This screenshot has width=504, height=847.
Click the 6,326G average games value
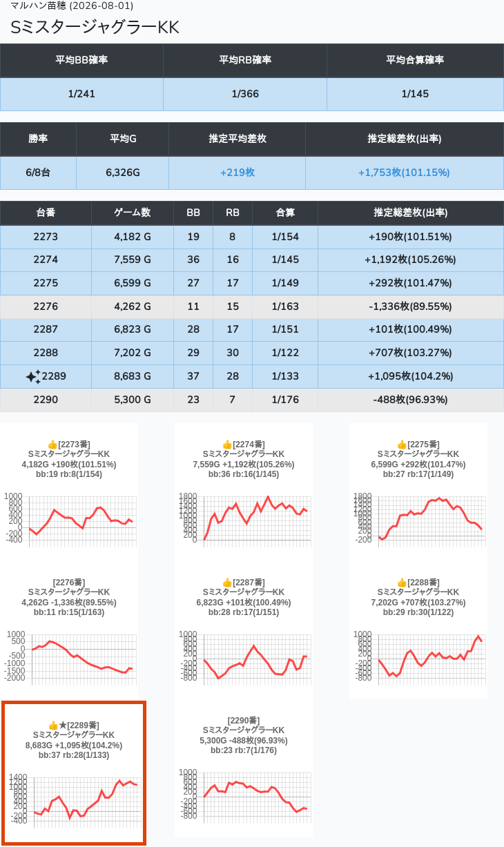pyautogui.click(x=123, y=173)
